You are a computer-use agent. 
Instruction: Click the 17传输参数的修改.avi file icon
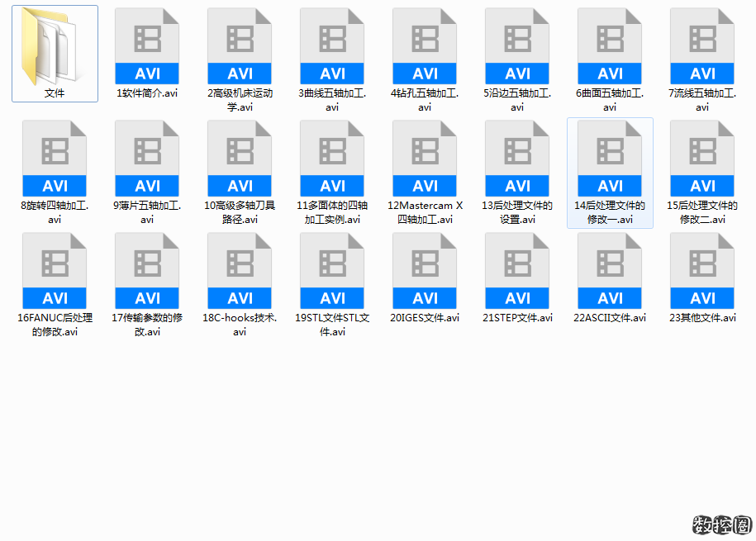click(x=147, y=271)
